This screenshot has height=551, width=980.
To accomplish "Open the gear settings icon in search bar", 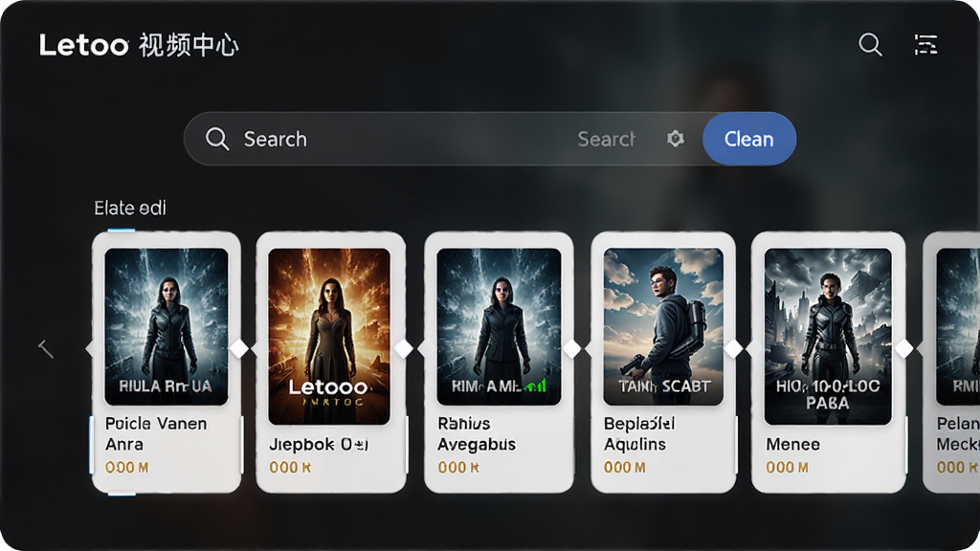I will [x=675, y=139].
